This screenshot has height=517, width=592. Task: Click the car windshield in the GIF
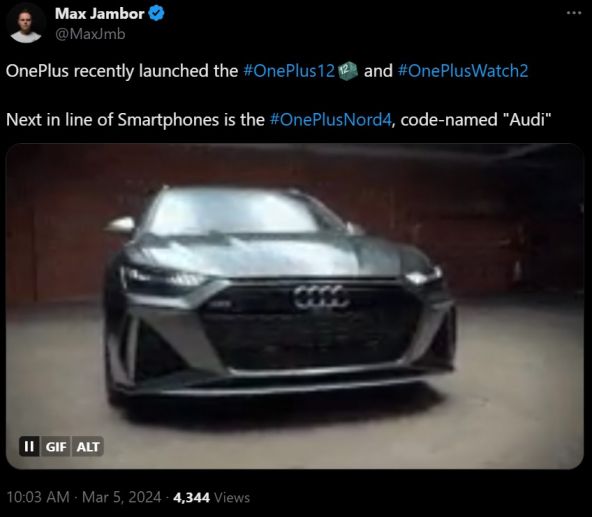click(x=234, y=211)
